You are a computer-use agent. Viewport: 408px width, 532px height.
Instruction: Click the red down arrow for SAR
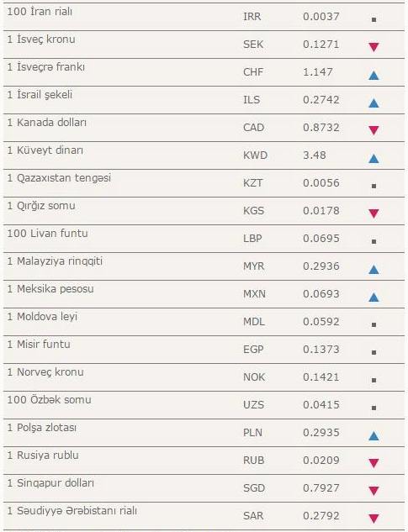click(x=374, y=519)
